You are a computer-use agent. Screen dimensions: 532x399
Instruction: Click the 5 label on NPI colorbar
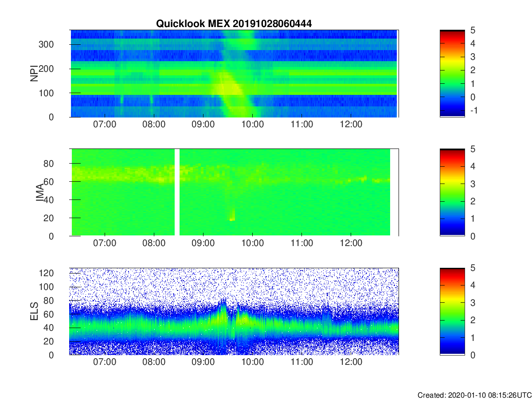pyautogui.click(x=472, y=30)
